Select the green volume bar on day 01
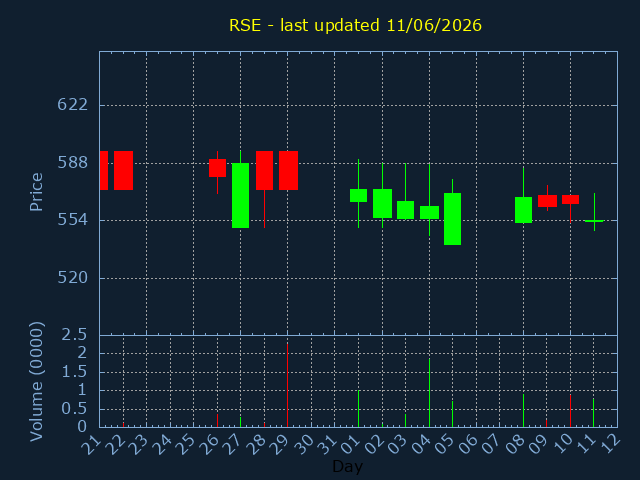 click(358, 409)
